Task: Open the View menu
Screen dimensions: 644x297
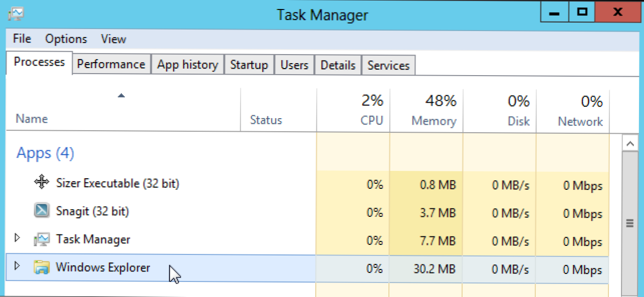Action: click(113, 39)
